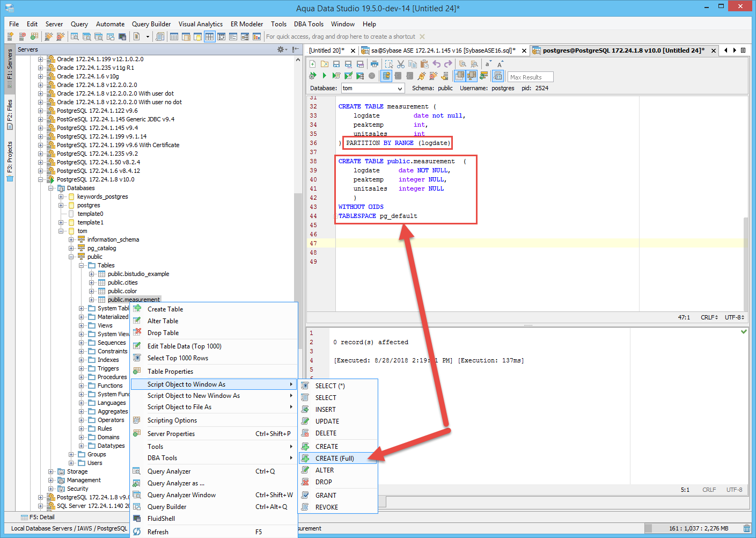
Task: Click the Max Results input field
Action: tap(530, 77)
